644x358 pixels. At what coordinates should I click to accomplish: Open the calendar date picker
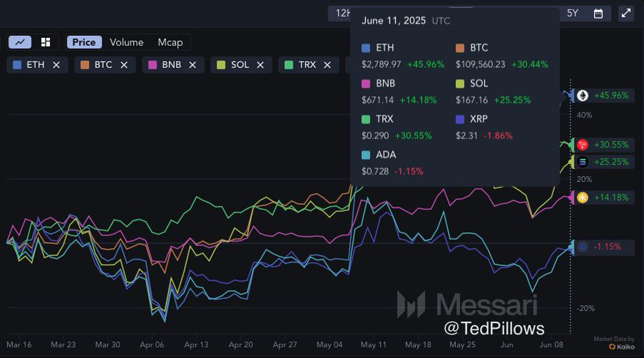click(598, 14)
